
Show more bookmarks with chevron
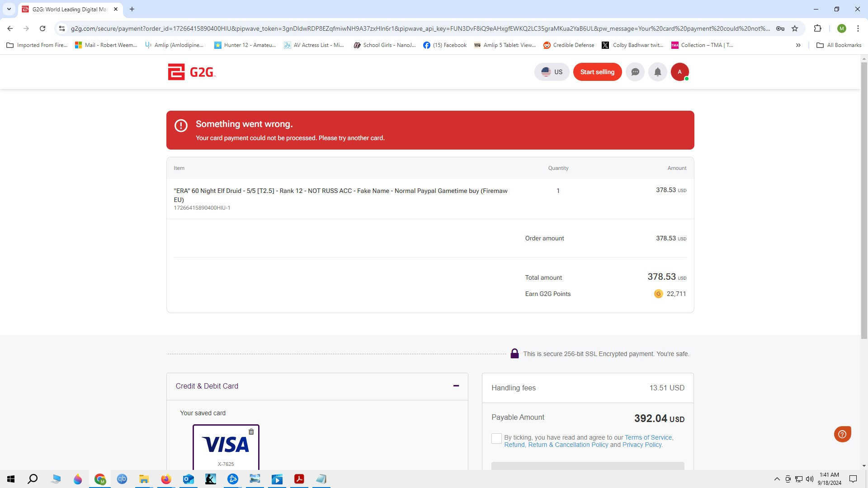798,45
